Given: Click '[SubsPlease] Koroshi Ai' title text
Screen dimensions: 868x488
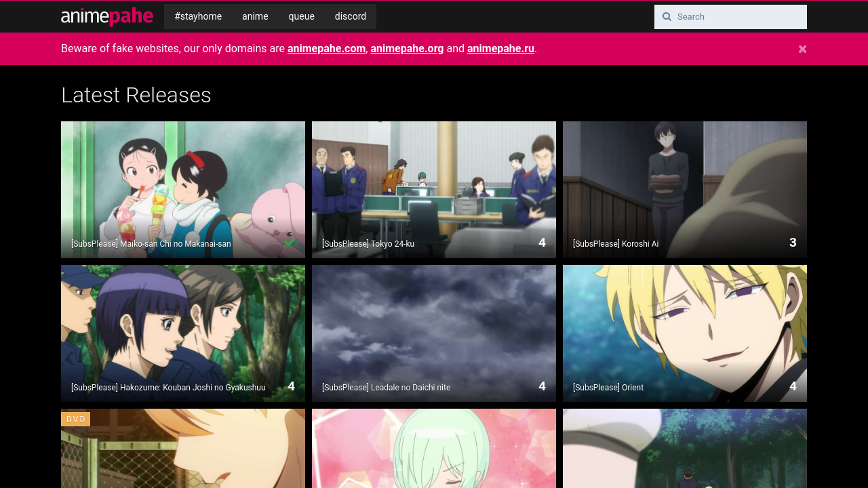Looking at the screenshot, I should pos(616,244).
